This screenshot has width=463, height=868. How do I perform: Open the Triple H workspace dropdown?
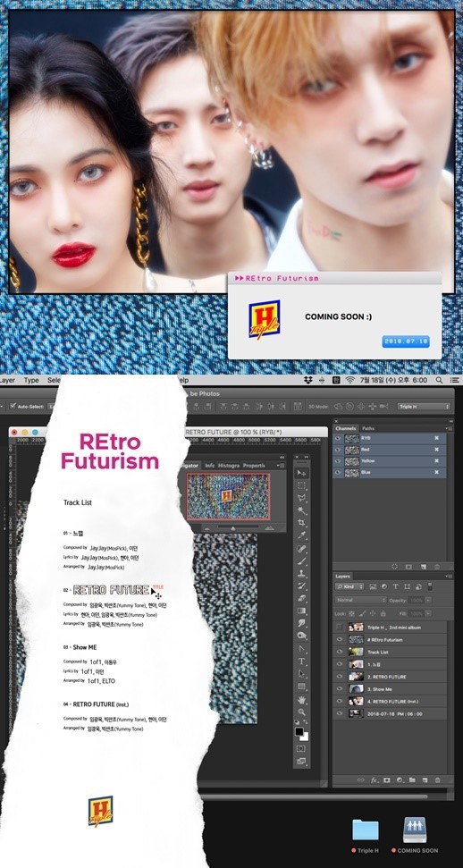(424, 407)
